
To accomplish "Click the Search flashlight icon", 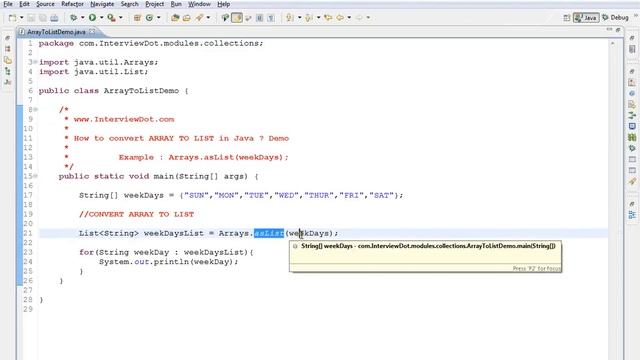I will [199, 18].
